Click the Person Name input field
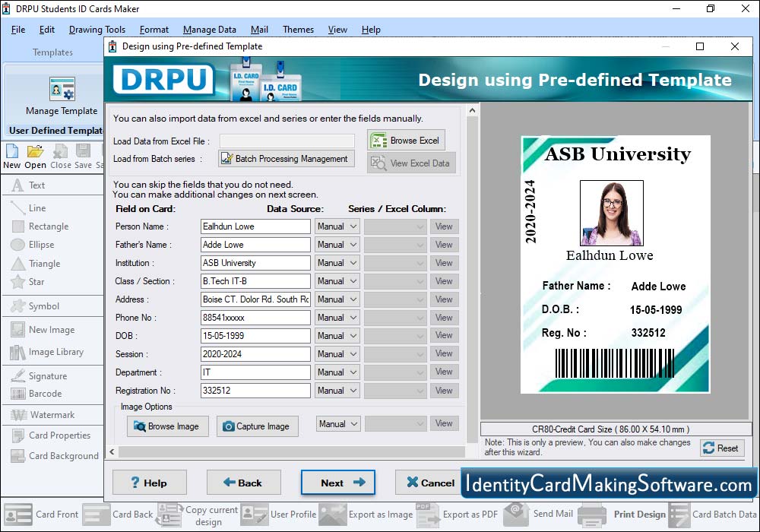 (255, 226)
